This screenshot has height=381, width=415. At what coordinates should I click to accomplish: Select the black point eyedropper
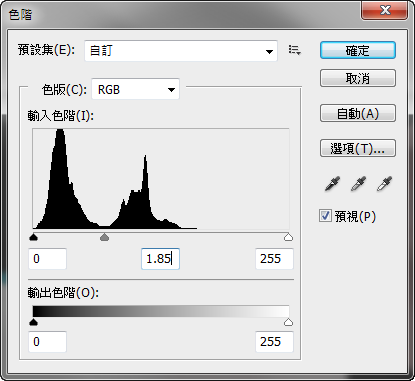tap(332, 183)
